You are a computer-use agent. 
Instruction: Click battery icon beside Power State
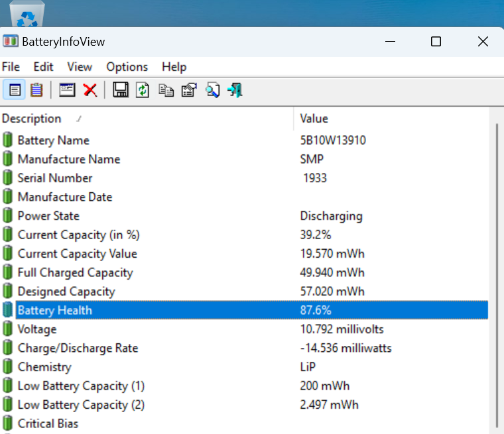pyautogui.click(x=8, y=216)
